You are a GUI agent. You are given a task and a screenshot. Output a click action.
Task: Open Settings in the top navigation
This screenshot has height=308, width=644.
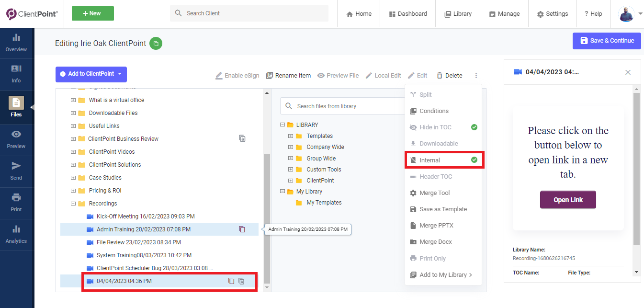553,14
